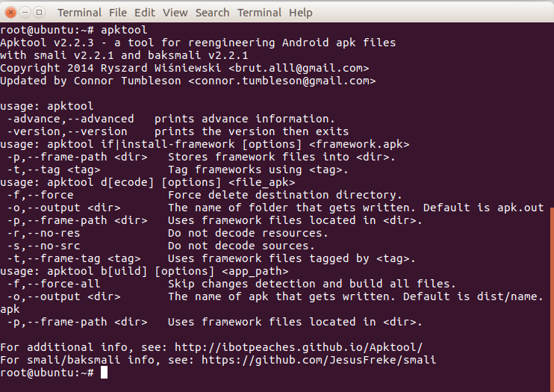Open the second Terminal menu beside Help
554x392 pixels.
(x=259, y=13)
